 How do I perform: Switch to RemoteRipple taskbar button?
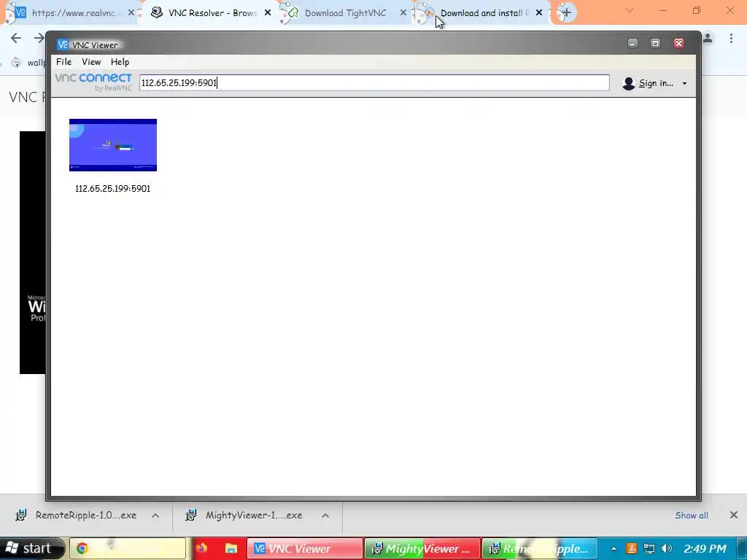[x=540, y=548]
